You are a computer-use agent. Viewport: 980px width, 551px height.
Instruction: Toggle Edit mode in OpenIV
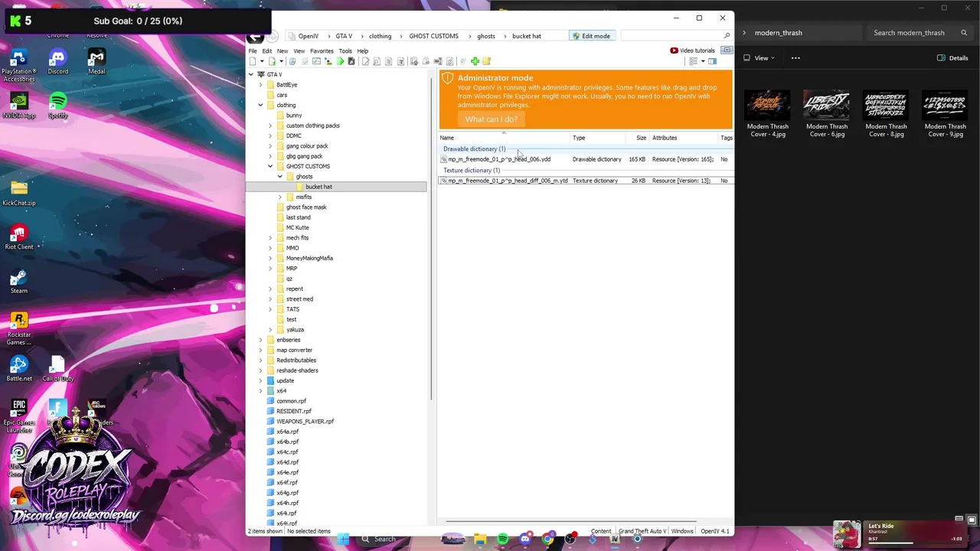click(591, 36)
